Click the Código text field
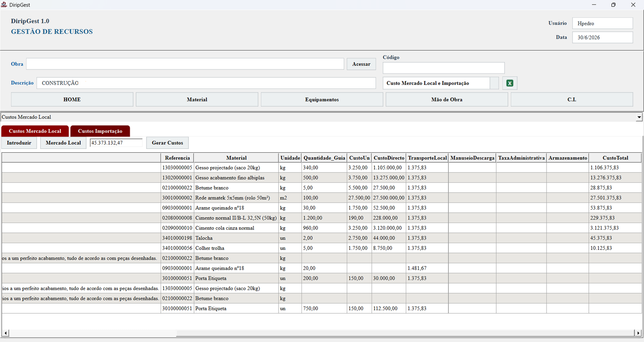644x342 pixels. (444, 68)
